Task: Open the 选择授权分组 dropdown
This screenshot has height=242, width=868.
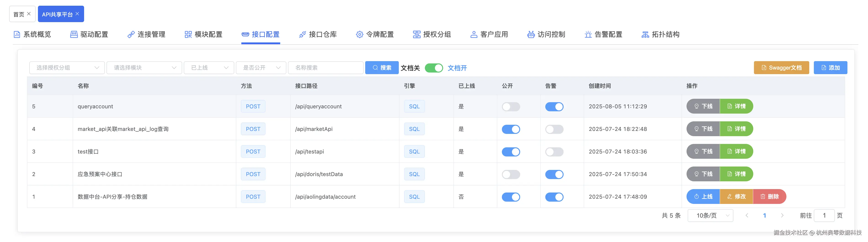Action: (x=67, y=68)
